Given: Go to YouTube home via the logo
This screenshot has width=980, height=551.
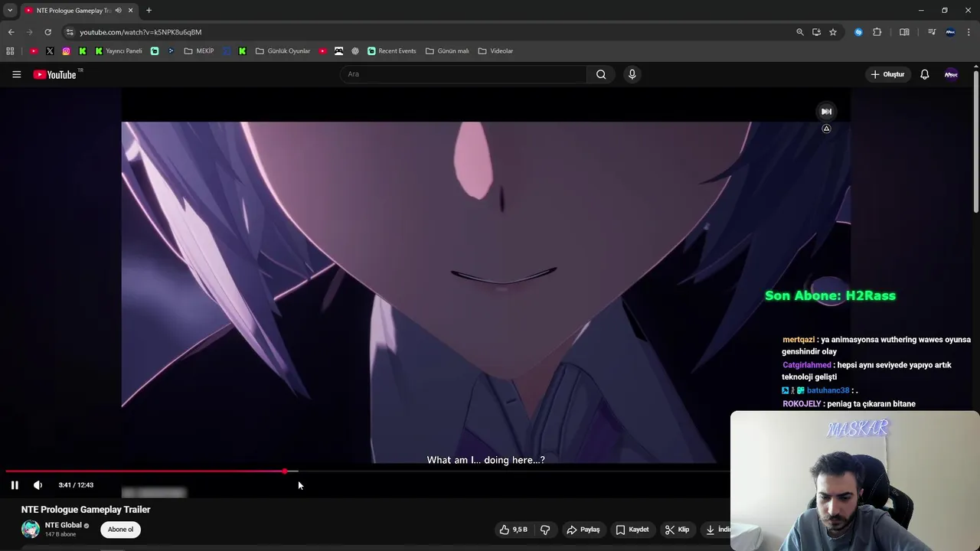Looking at the screenshot, I should click(x=55, y=74).
